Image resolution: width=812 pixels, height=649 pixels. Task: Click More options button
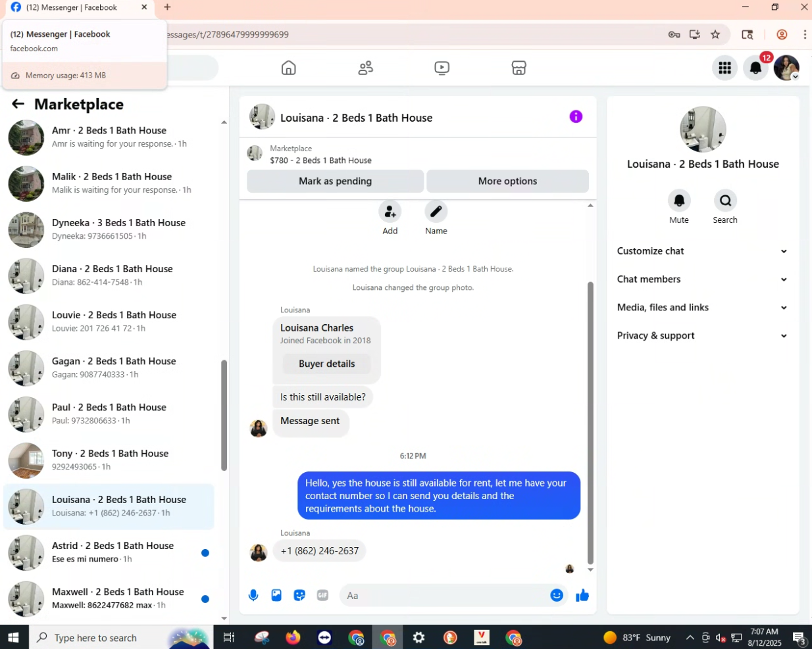point(507,181)
